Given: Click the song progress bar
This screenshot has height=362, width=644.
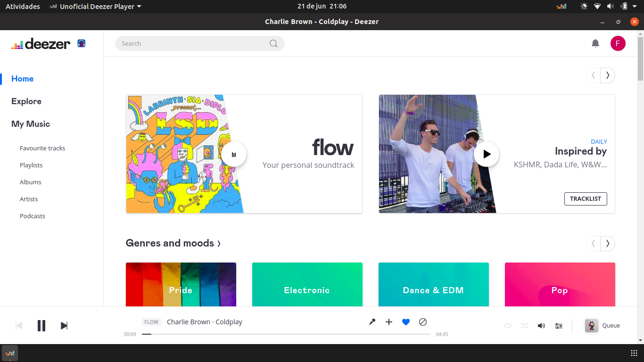Looking at the screenshot, I should (x=286, y=334).
